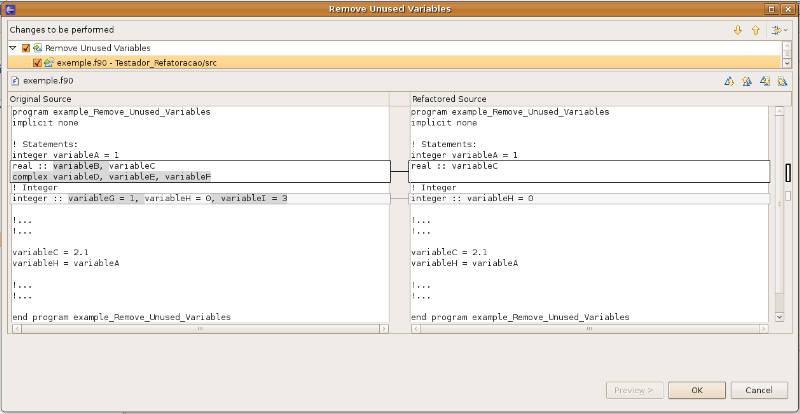This screenshot has width=800, height=414.
Task: Uncheck the Remove Unused Variables checkbox
Action: [x=26, y=48]
